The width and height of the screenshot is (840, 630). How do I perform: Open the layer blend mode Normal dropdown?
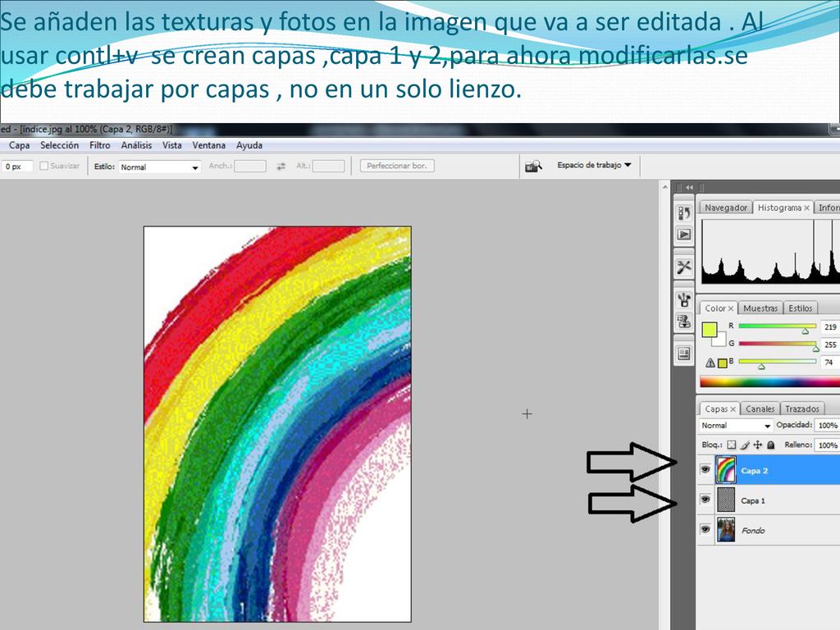(x=736, y=426)
